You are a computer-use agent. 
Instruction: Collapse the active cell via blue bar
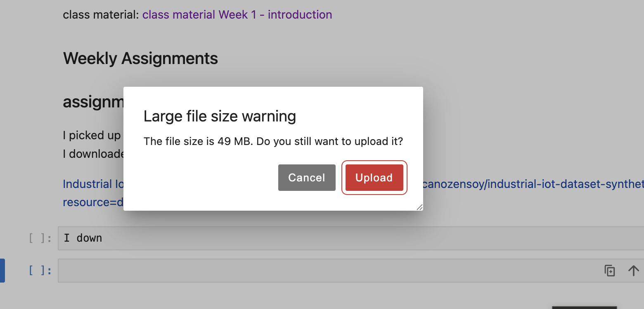tap(2, 271)
